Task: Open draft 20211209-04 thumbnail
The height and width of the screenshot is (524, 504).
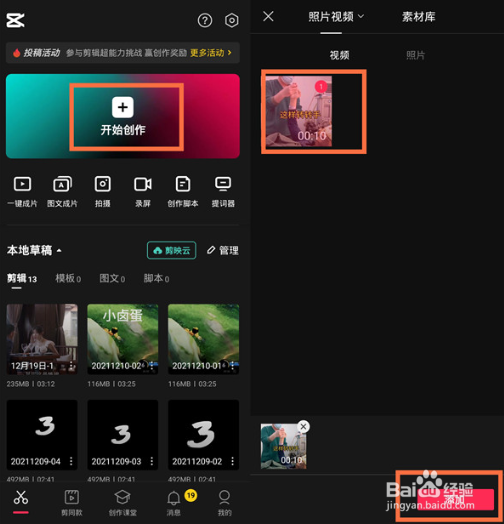Action: (42, 435)
